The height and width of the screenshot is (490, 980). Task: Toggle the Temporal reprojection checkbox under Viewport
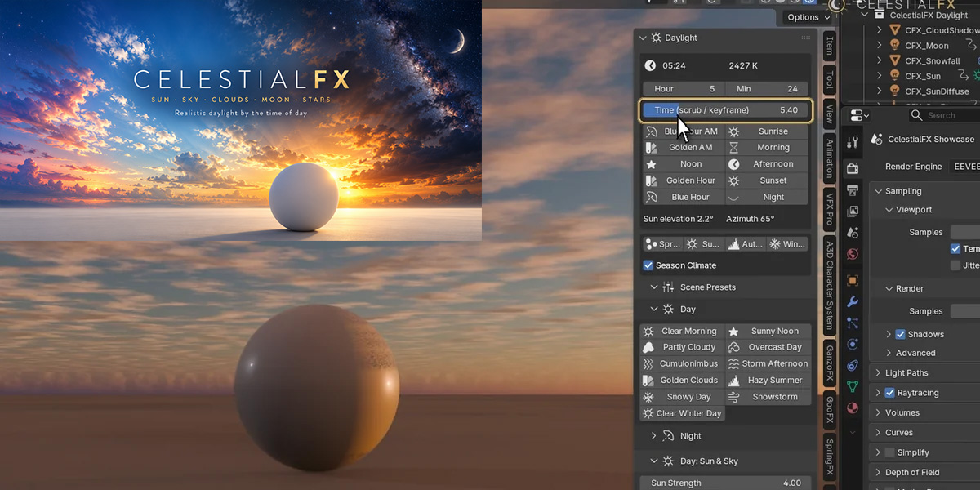pos(955,249)
